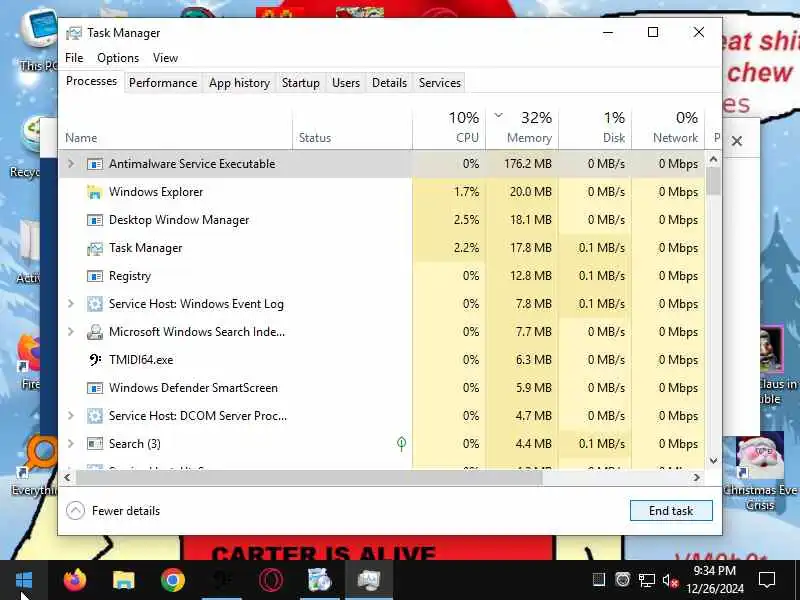
Task: Select the 176.2 MB memory cell
Action: [x=522, y=164]
